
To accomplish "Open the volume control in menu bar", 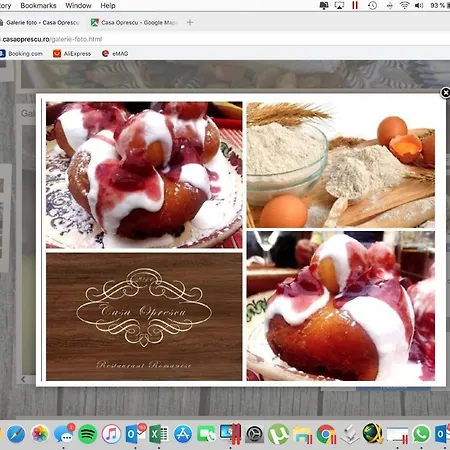I will click(419, 5).
